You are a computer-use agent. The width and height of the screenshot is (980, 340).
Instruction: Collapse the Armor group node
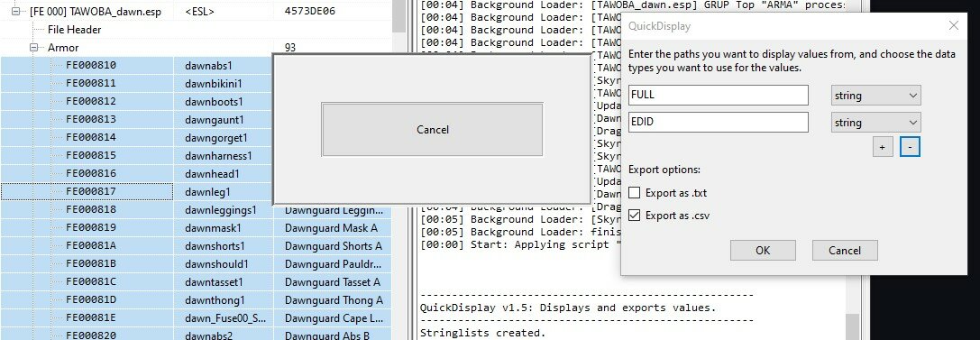tap(33, 48)
